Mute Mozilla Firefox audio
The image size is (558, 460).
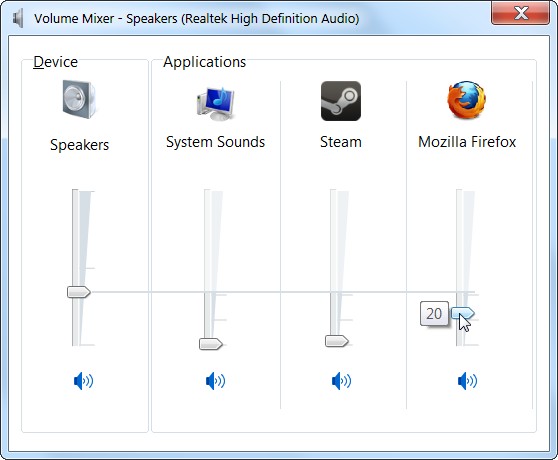tap(467, 381)
